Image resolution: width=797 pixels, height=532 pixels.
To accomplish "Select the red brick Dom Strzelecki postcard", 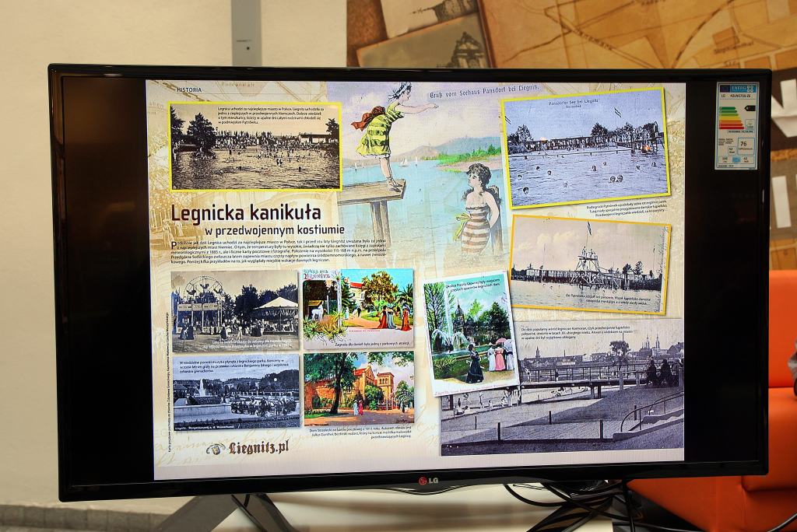I will (359, 388).
